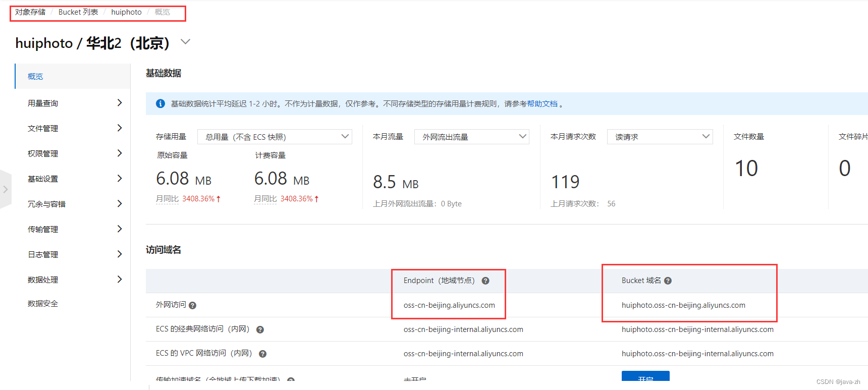Viewport: 868px width, 390px height.
Task: Open the 读请求 dropdown
Action: coord(660,137)
